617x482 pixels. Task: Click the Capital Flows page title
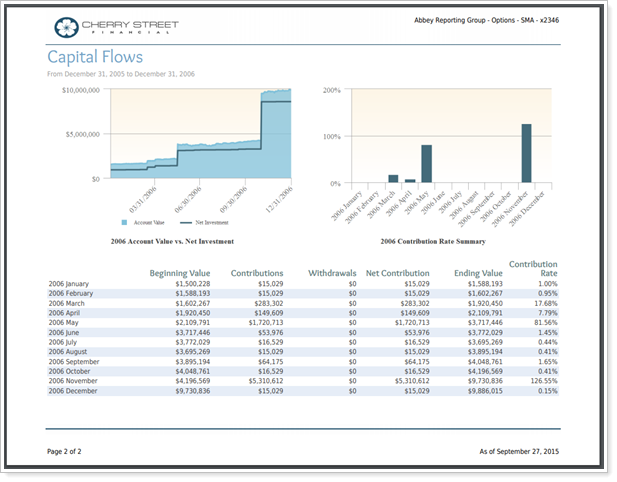click(95, 58)
